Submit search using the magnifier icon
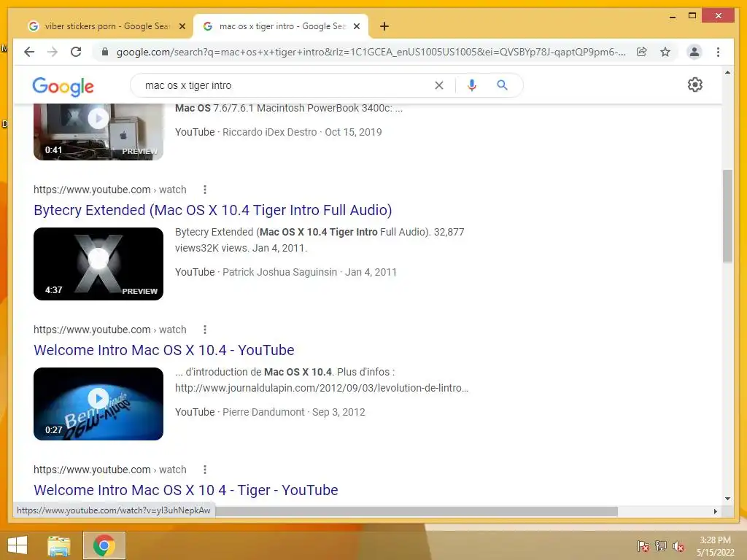The width and height of the screenshot is (747, 560). click(x=502, y=85)
